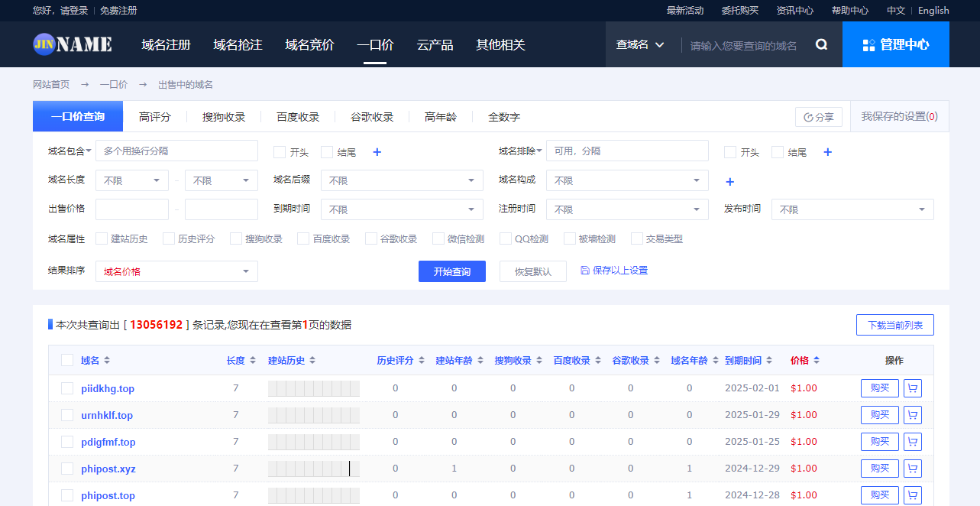Screen dimensions: 980x506
Task: Open 结果排序 dropdown showing 域名价格
Action: tap(176, 271)
